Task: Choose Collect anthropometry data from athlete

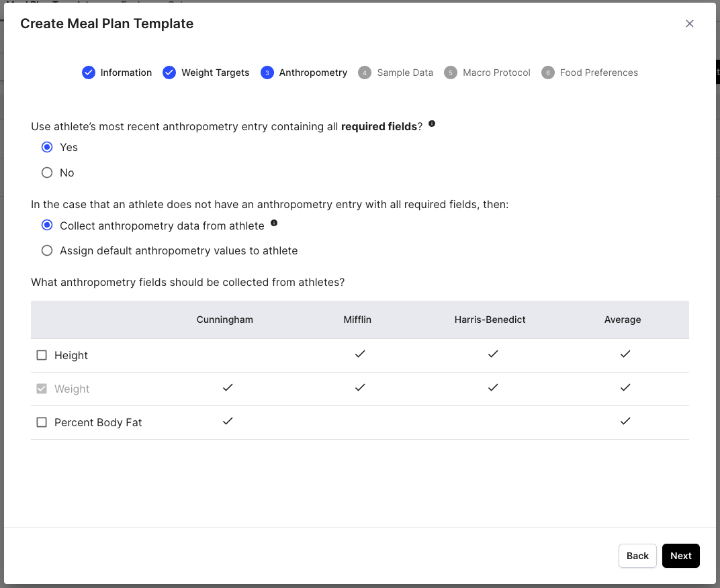Action: pos(47,226)
